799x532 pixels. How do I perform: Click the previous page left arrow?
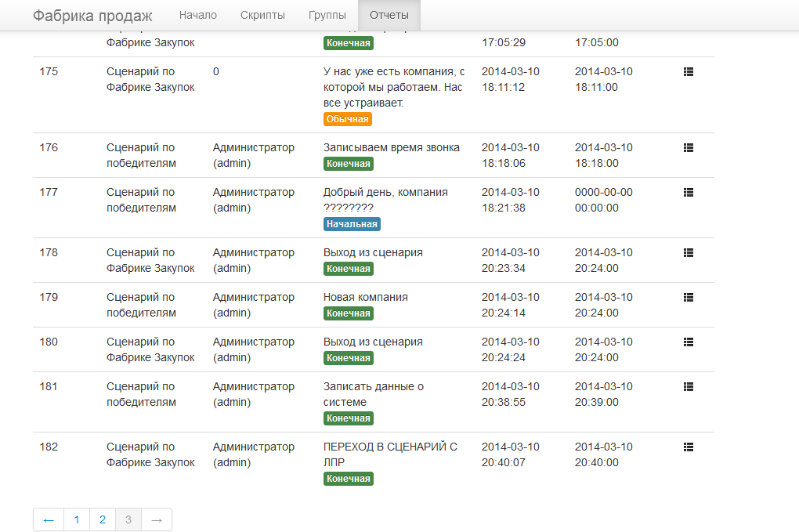point(49,519)
